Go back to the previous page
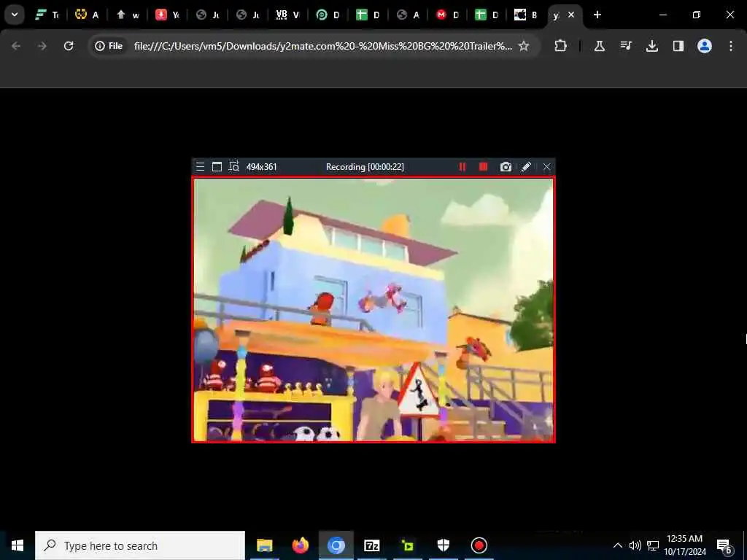Viewport: 747px width, 560px height. [x=16, y=46]
